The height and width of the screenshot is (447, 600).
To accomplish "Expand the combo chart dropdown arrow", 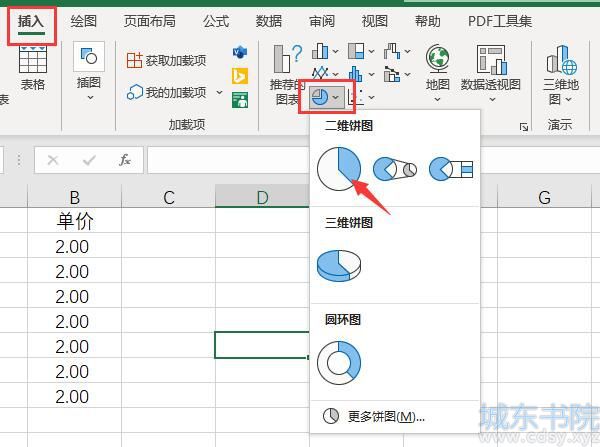I will pos(408,74).
